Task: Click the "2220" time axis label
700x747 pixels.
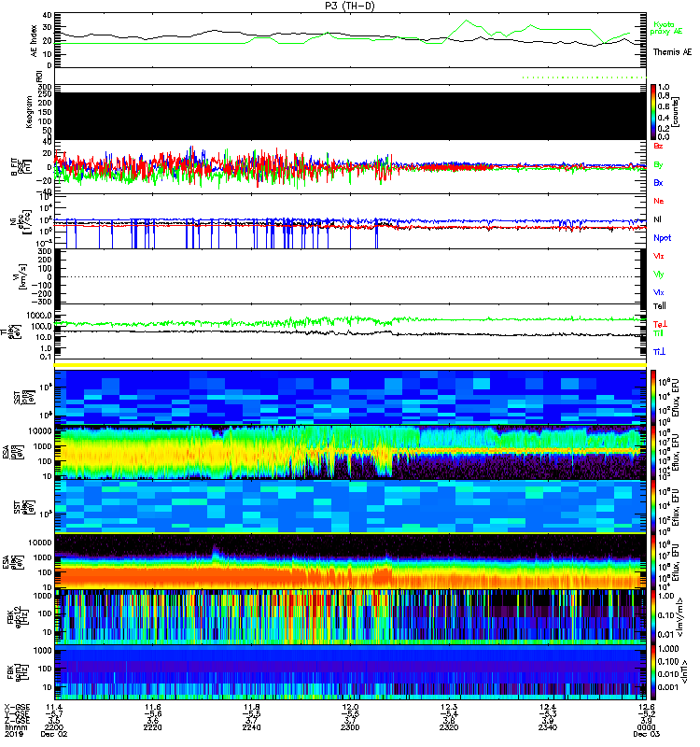Action: click(x=153, y=727)
